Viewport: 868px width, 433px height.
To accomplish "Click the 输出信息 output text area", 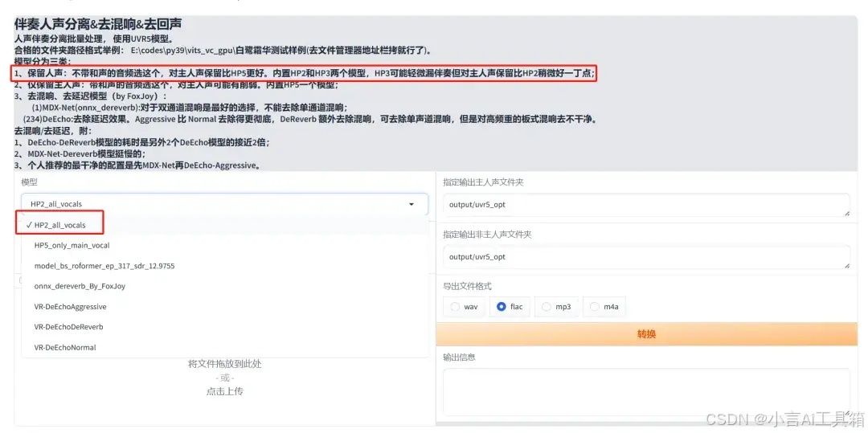I will tap(646, 392).
